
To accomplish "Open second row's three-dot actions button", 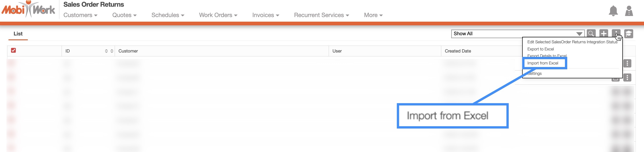I will 627,78.
